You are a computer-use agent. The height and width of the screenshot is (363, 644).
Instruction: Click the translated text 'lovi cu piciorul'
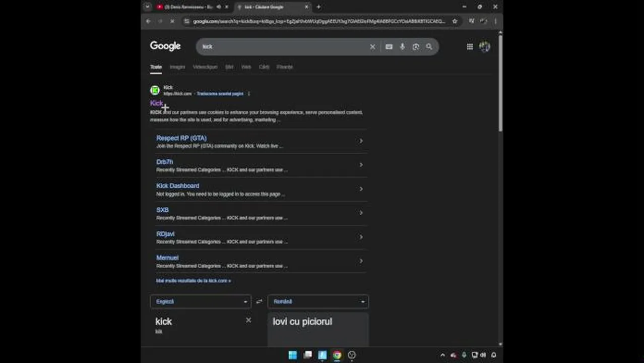[302, 322]
